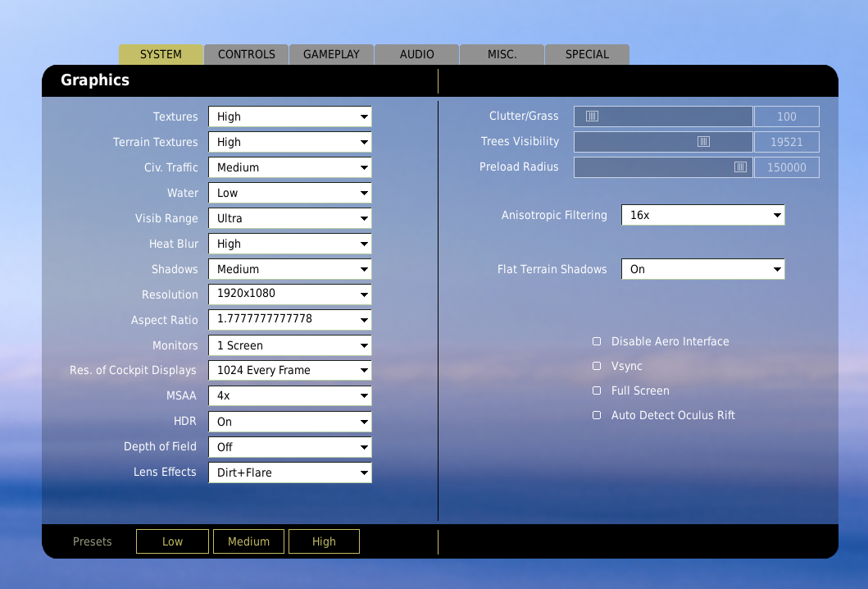Select the High preset button
Viewport: 868px width, 589px height.
[324, 541]
